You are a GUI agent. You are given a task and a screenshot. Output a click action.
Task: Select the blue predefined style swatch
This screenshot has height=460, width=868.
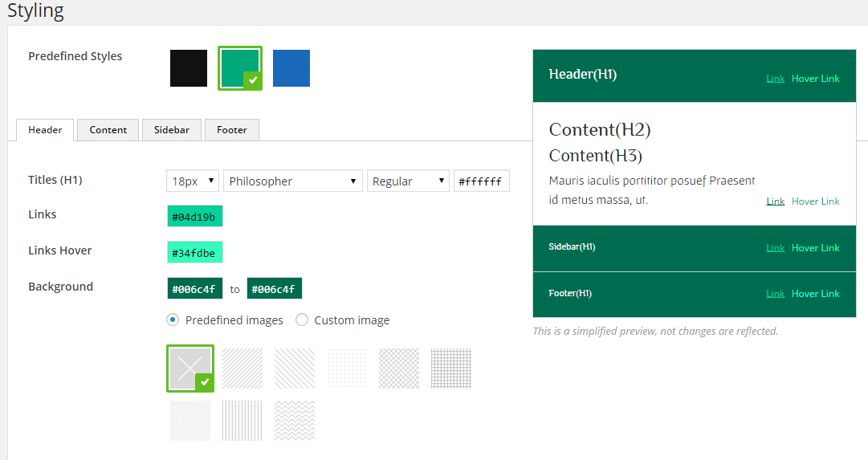click(291, 68)
